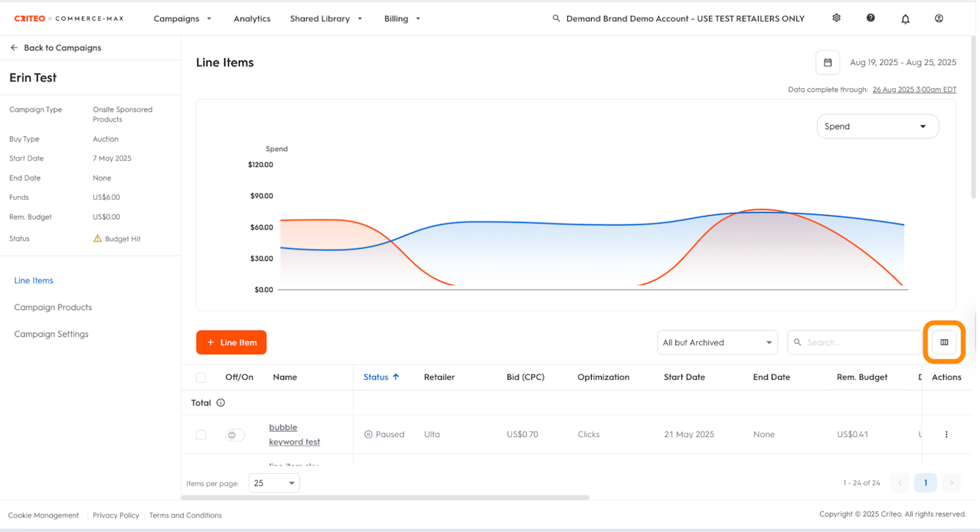The width and height of the screenshot is (980, 532).
Task: Go Back to Campaigns
Action: 55,47
